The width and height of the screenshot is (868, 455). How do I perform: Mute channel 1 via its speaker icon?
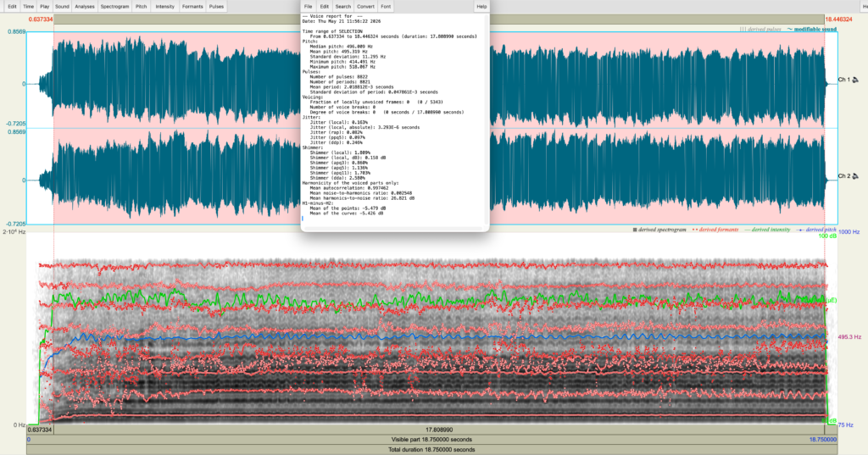[x=855, y=80]
